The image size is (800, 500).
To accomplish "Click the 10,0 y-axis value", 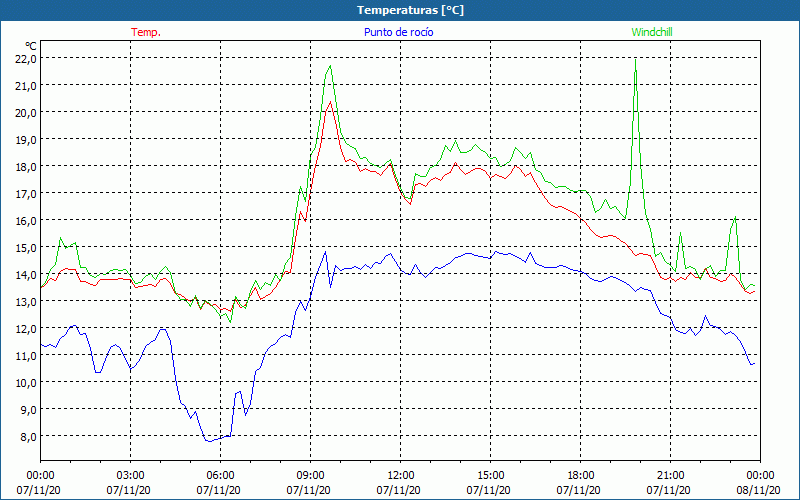I will (26, 383).
